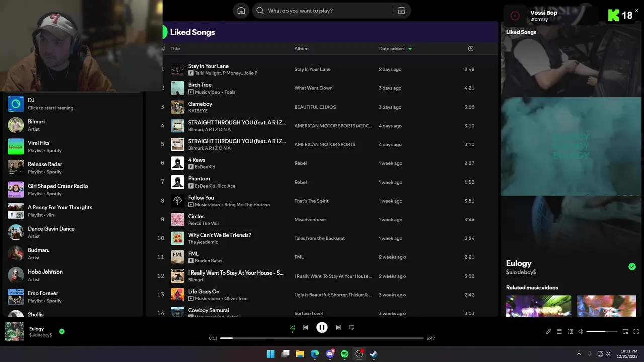Image resolution: width=644 pixels, height=362 pixels.
Task: Open first related music video thumbnail
Action: 538,306
